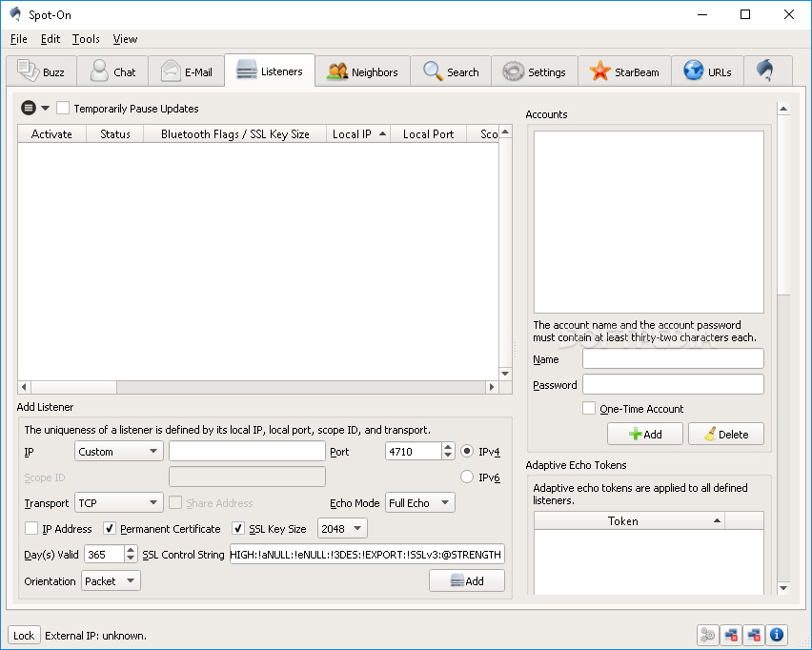Click the Delete account button
The image size is (812, 650).
[x=726, y=434]
